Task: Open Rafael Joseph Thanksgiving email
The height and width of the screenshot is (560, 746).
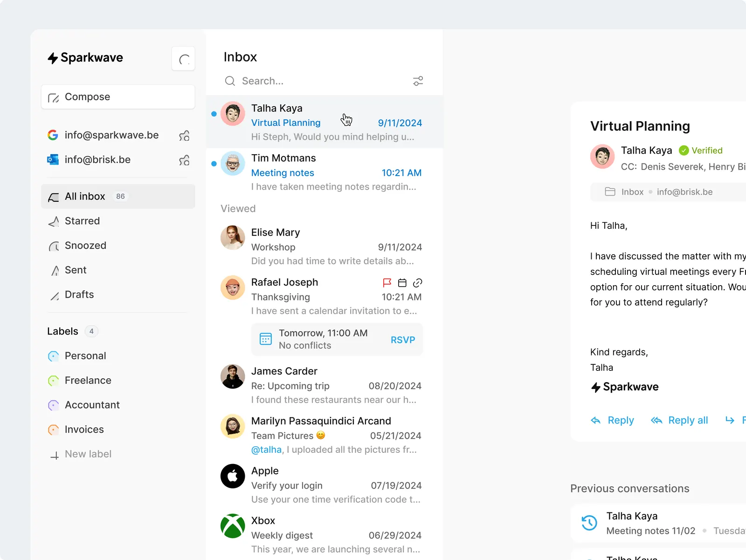Action: click(325, 296)
